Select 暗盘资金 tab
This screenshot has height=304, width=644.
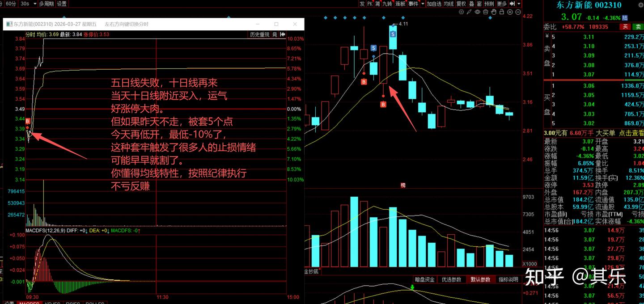(x=424, y=279)
